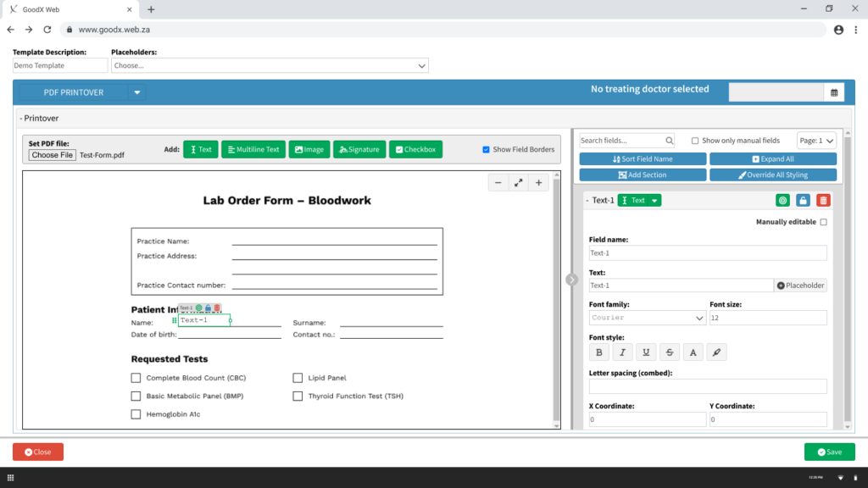Click the Search fields input box
This screenshot has height=488, width=868.
click(x=626, y=141)
